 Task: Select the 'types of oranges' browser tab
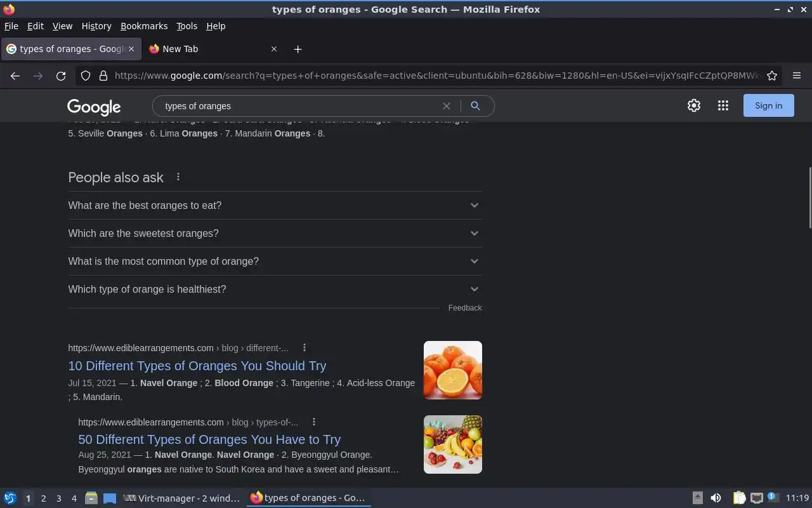70,49
